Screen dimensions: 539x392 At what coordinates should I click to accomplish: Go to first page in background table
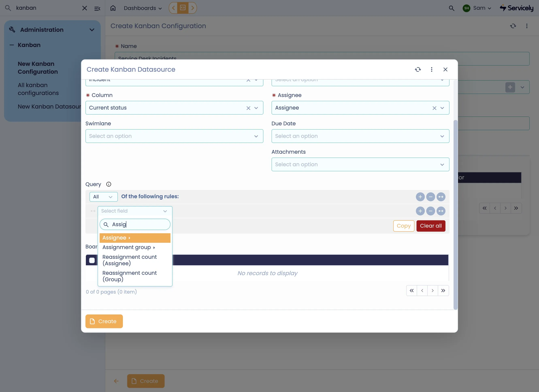484,208
